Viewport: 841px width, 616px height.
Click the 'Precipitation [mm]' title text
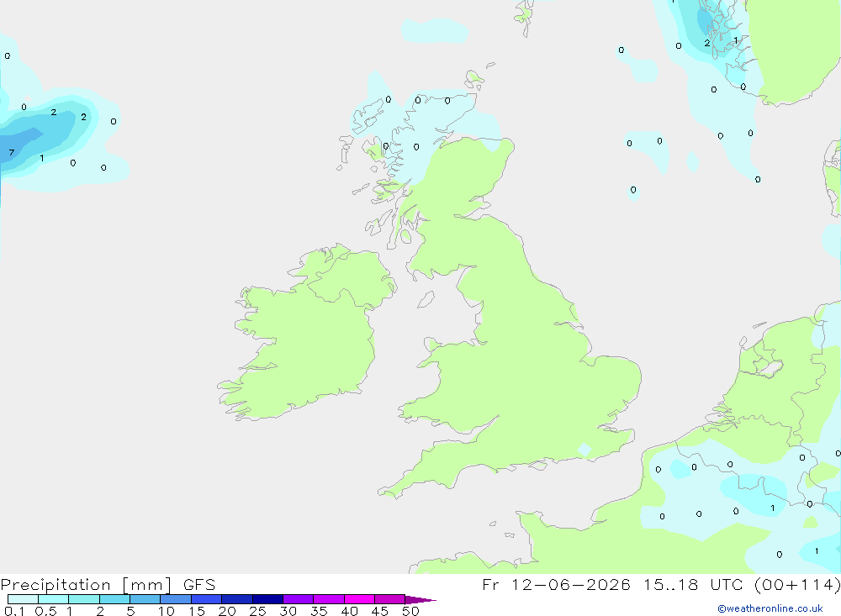point(86,585)
